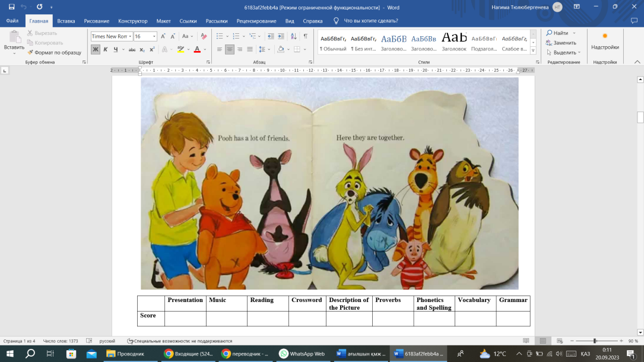Toggle strikethrough text formatting

132,50
